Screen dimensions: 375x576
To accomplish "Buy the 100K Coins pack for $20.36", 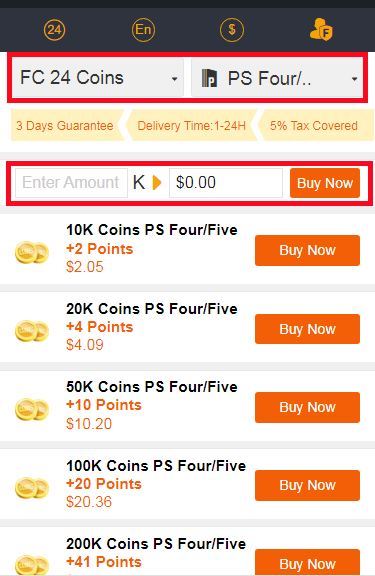I will click(307, 485).
